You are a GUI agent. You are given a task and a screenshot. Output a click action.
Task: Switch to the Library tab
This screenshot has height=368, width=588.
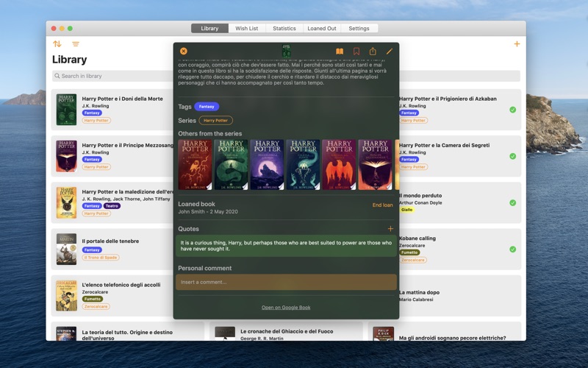coord(209,28)
